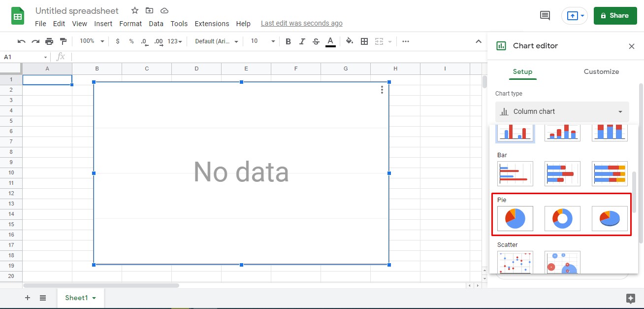This screenshot has width=644, height=309.
Task: Open the Insert menu
Action: pyautogui.click(x=103, y=23)
